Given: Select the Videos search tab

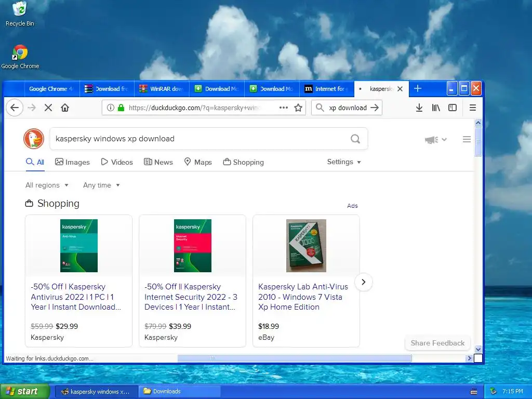Looking at the screenshot, I should tap(117, 162).
